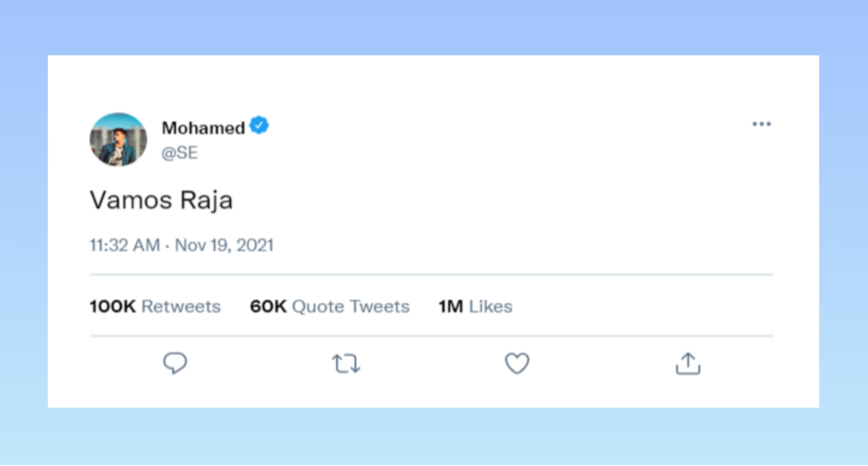Click the bold 1M count
The width and height of the screenshot is (868, 466).
coord(451,306)
